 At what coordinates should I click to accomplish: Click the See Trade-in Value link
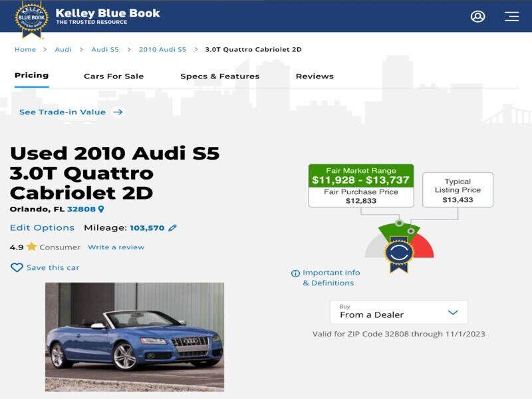tap(63, 112)
